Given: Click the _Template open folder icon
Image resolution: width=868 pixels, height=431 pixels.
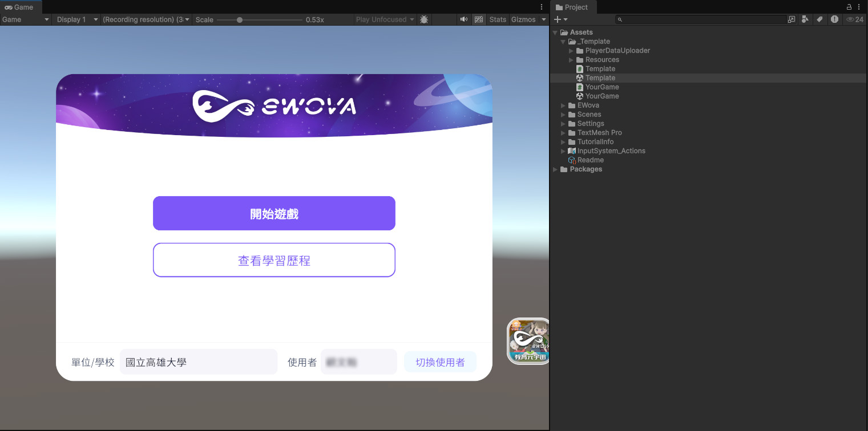Looking at the screenshot, I should point(572,42).
